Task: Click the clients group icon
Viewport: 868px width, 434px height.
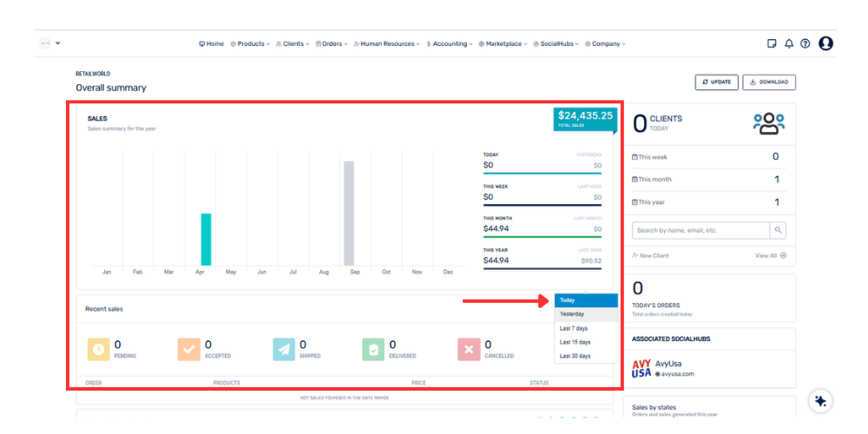Action: (768, 124)
